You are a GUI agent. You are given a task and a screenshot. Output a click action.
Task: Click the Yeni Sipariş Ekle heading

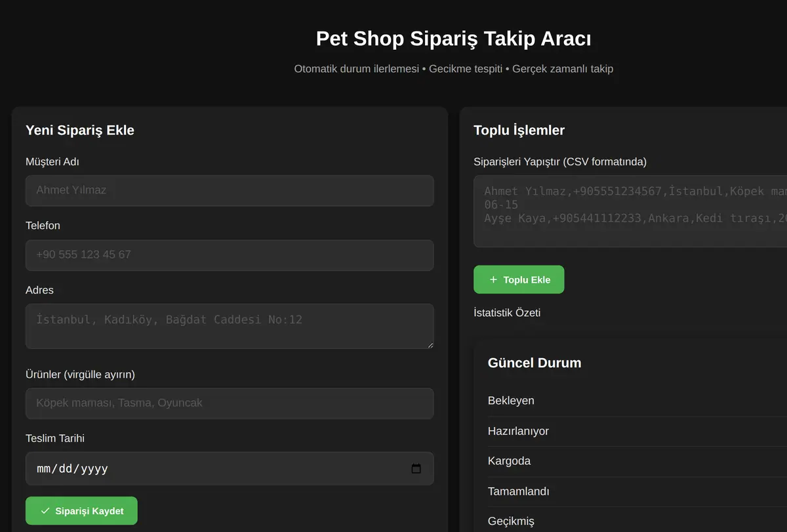pos(80,130)
